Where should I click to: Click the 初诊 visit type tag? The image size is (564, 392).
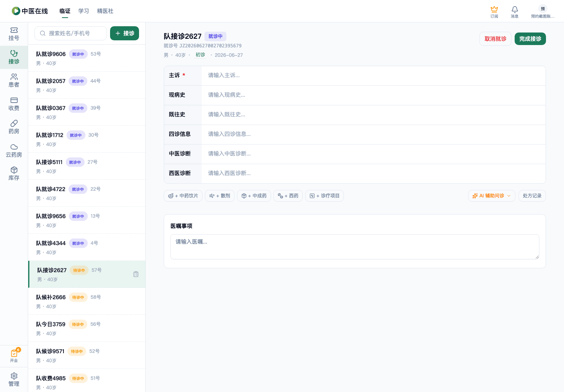coord(200,55)
